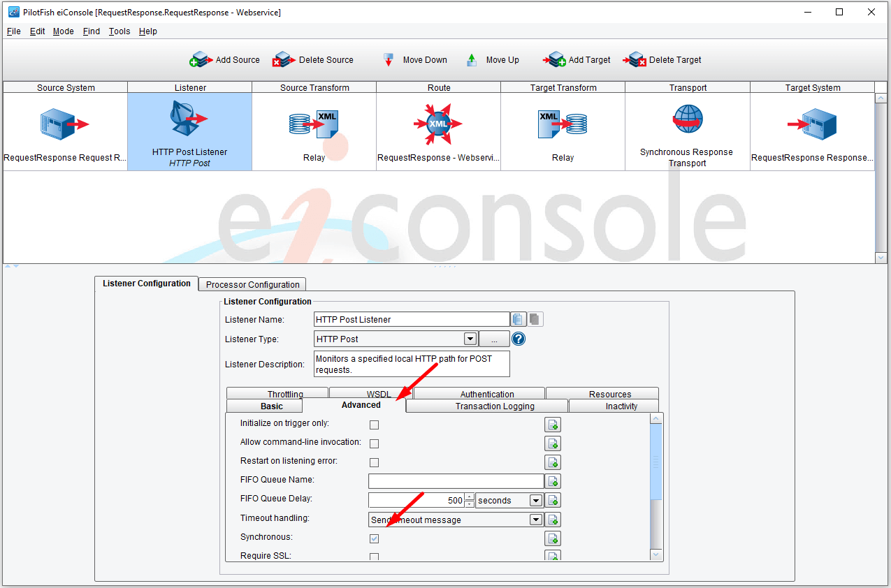This screenshot has width=891, height=588.
Task: Click the paste icon beside Listener Name
Action: pyautogui.click(x=535, y=319)
